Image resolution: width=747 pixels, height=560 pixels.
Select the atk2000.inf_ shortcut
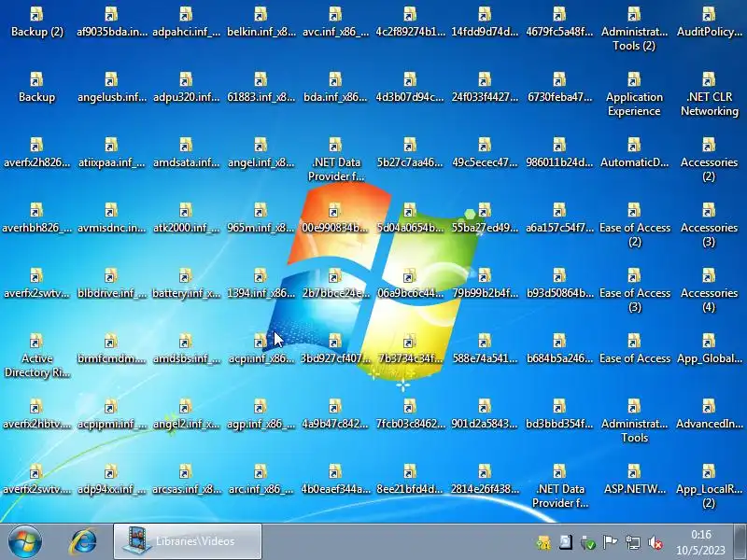point(186,218)
